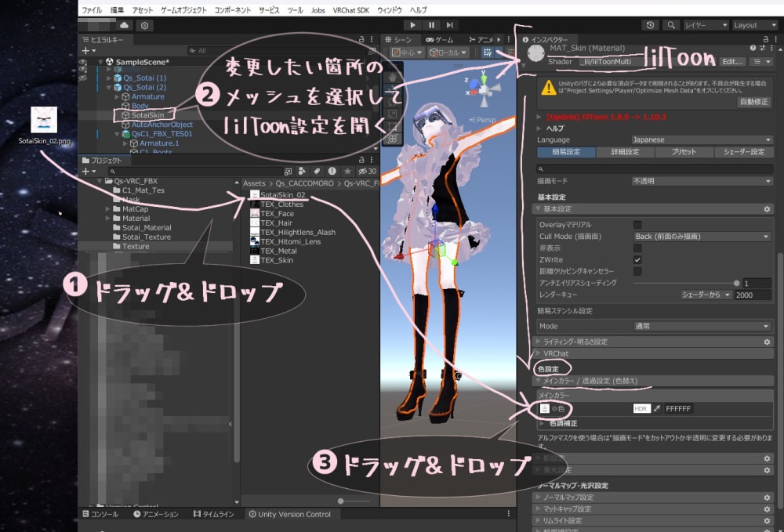Image resolution: width=784 pixels, height=532 pixels.
Task: Open the レンダーキュー dropdown シェーダーから
Action: [x=706, y=295]
